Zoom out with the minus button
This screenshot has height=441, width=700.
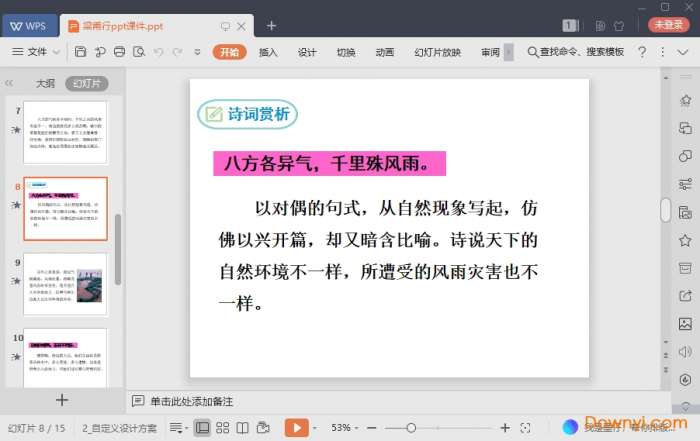[371, 428]
